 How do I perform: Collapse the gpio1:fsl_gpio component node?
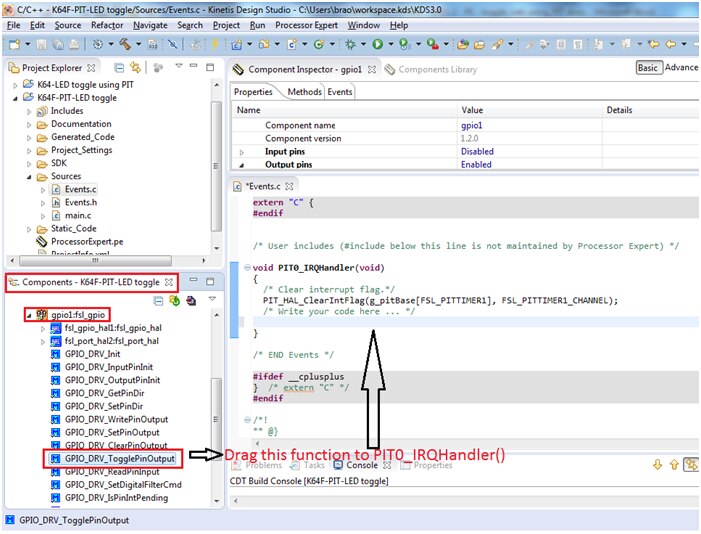pyautogui.click(x=29, y=315)
